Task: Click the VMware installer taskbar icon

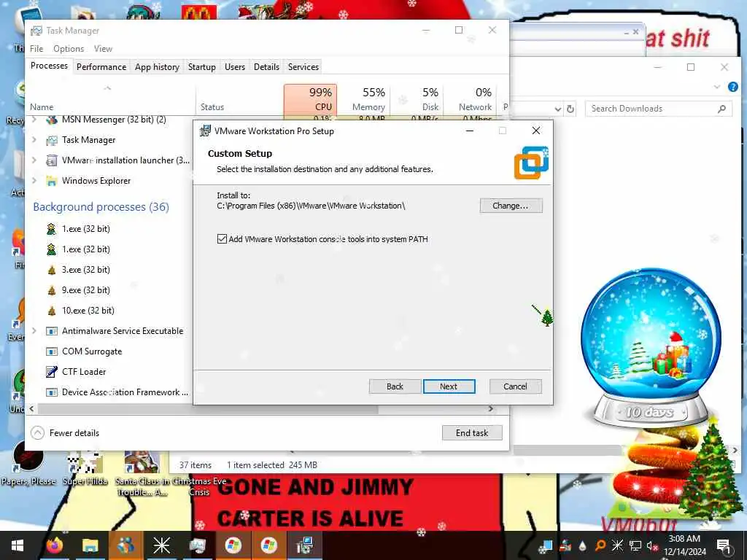Action: coord(304,545)
